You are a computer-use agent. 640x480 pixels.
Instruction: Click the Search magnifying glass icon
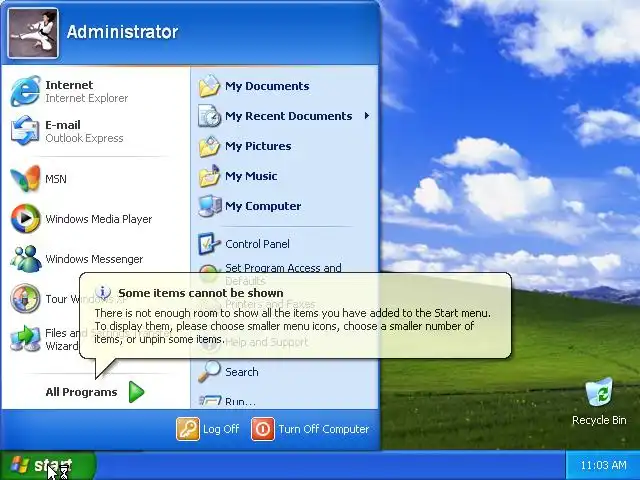tap(209, 371)
